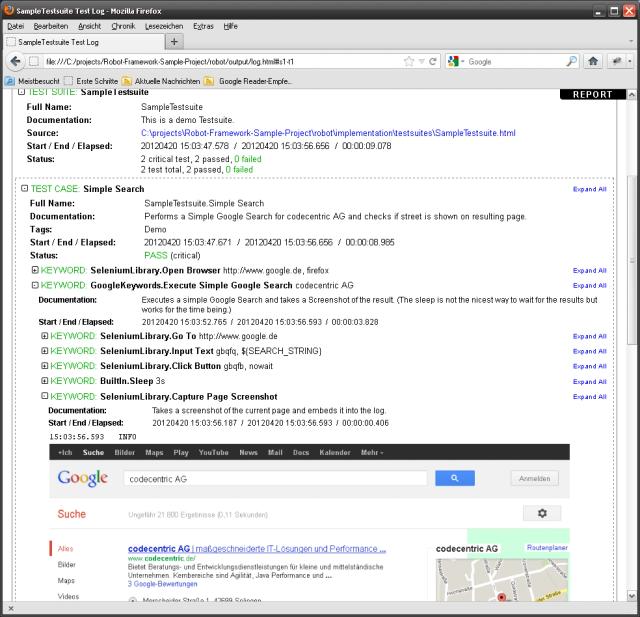Click the Home icon in the toolbar
The width and height of the screenshot is (640, 617).
[594, 61]
